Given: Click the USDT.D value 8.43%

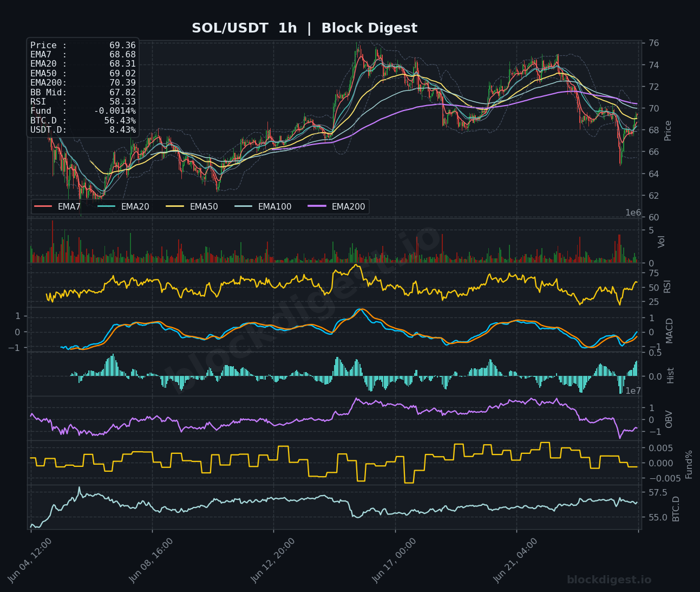Looking at the screenshot, I should click(123, 130).
